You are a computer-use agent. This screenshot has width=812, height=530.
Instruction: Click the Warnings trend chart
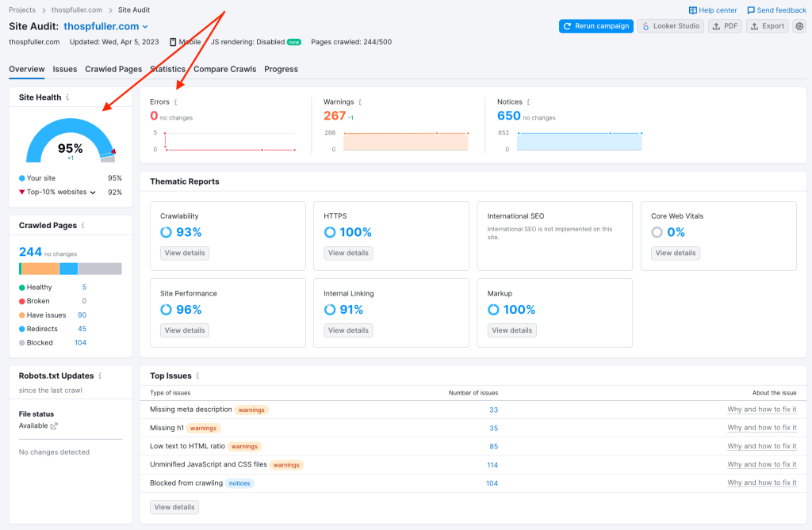coord(405,141)
